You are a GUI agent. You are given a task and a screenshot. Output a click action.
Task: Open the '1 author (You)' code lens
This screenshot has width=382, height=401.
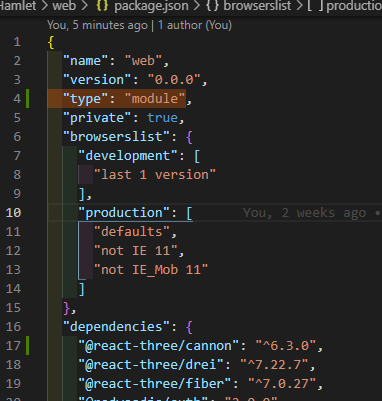point(195,25)
